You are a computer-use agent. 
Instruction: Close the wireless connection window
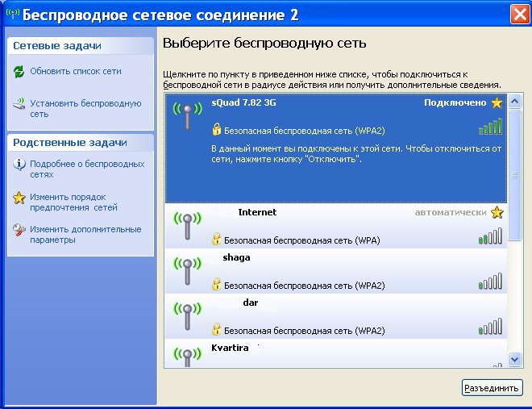[520, 15]
